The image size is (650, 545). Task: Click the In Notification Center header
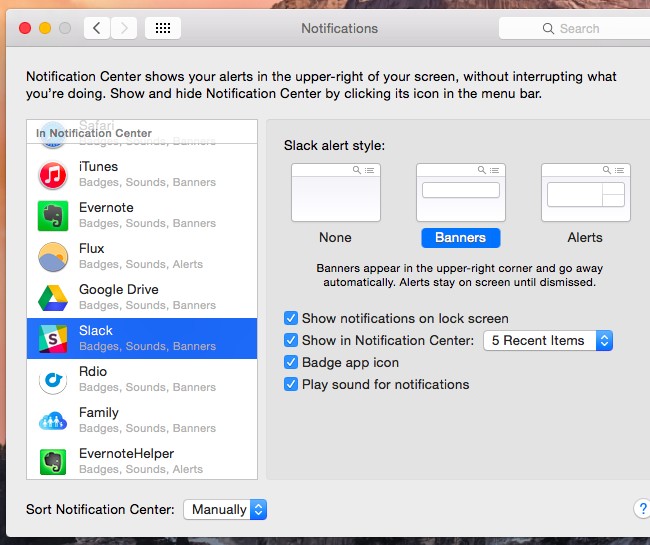click(x=94, y=133)
